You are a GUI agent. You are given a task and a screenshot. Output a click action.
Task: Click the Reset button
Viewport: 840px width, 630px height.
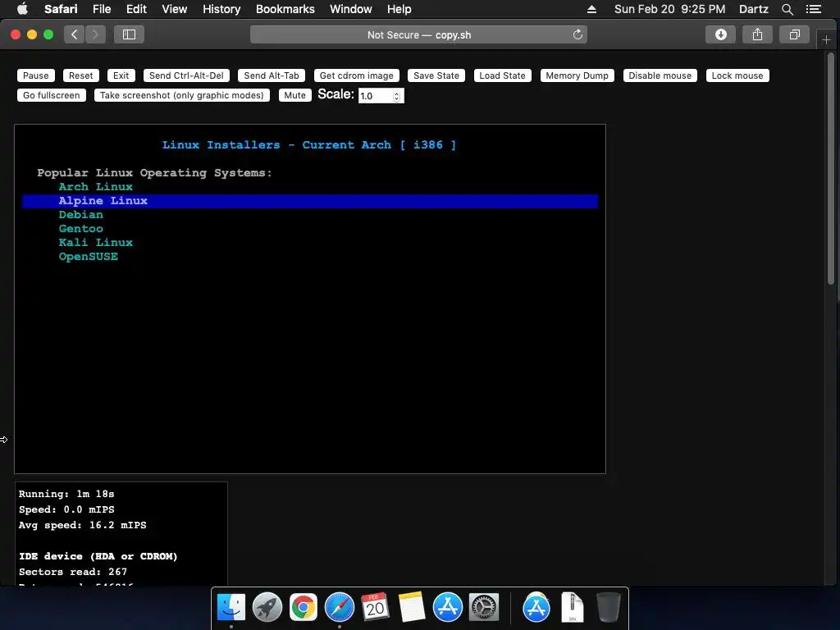pyautogui.click(x=80, y=75)
